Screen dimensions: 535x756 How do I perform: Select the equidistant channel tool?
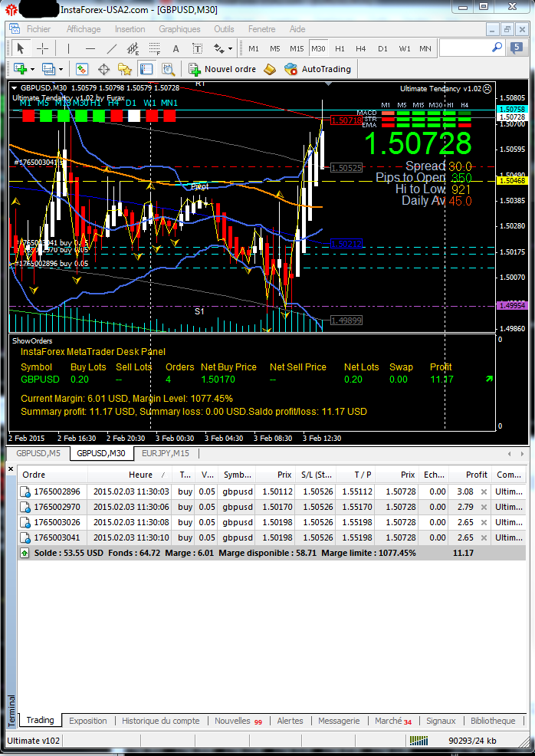coord(133,48)
